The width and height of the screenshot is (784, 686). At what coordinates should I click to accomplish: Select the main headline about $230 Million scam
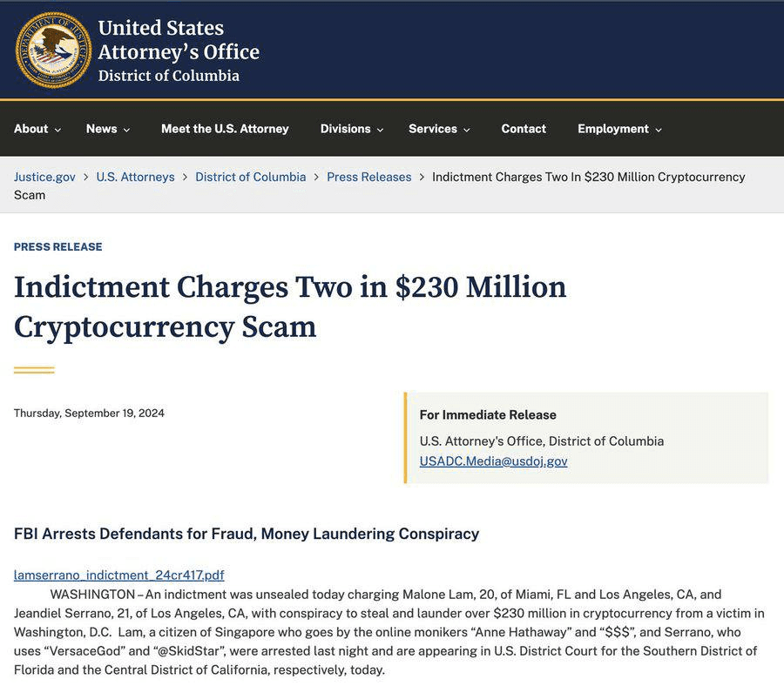pos(290,306)
